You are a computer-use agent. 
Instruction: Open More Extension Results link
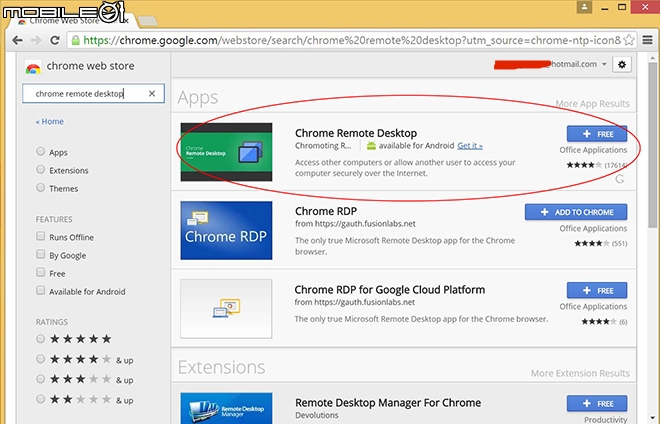580,373
